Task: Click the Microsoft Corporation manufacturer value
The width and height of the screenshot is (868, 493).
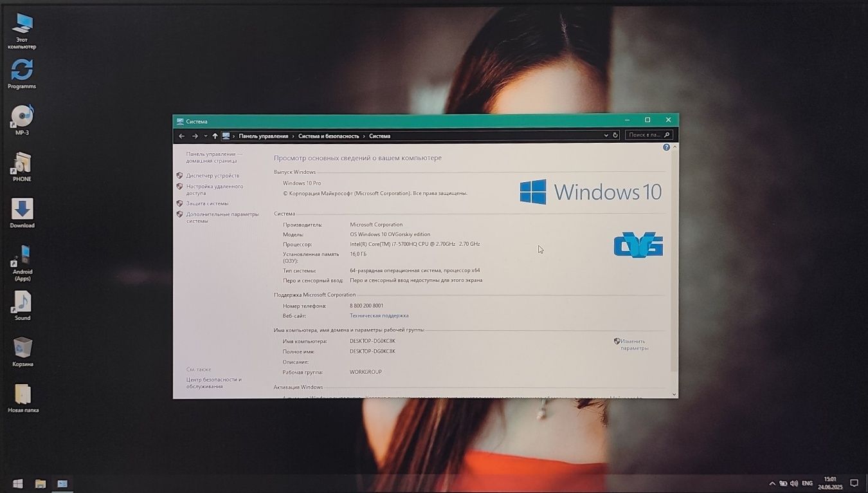Action: pyautogui.click(x=376, y=225)
